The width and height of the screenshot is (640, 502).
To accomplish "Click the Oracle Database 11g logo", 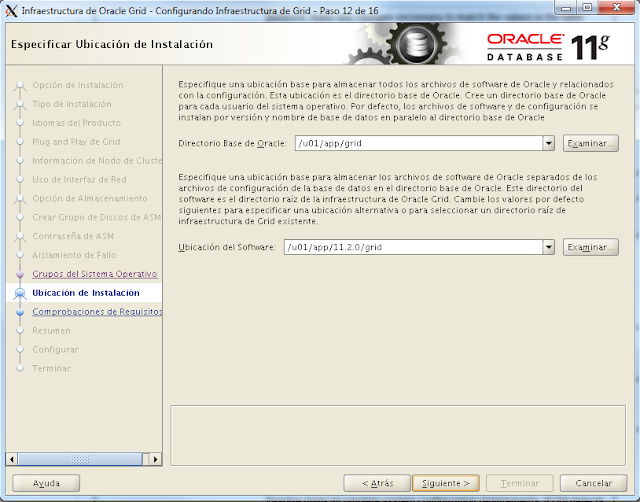I will point(548,47).
